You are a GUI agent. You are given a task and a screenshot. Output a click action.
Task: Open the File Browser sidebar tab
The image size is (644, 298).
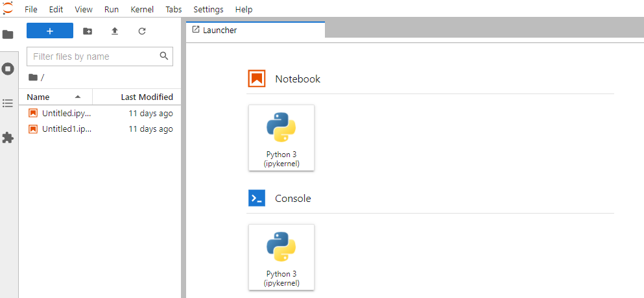tap(8, 34)
